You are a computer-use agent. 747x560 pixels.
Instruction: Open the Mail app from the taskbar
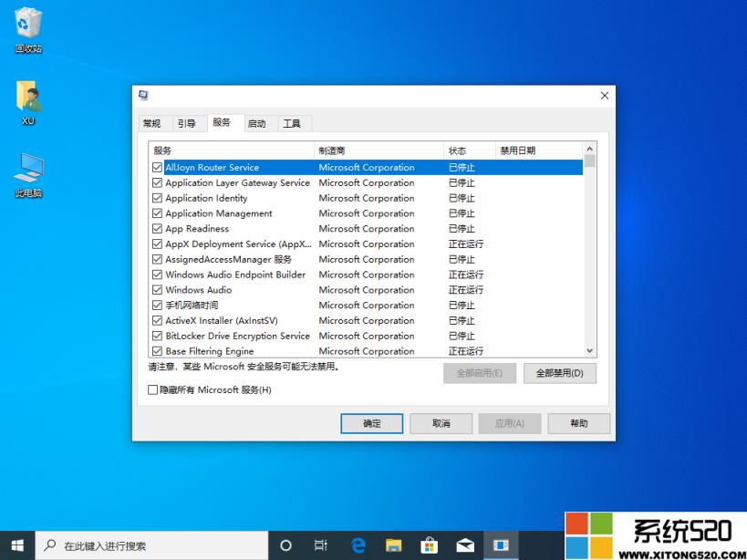coord(466,544)
